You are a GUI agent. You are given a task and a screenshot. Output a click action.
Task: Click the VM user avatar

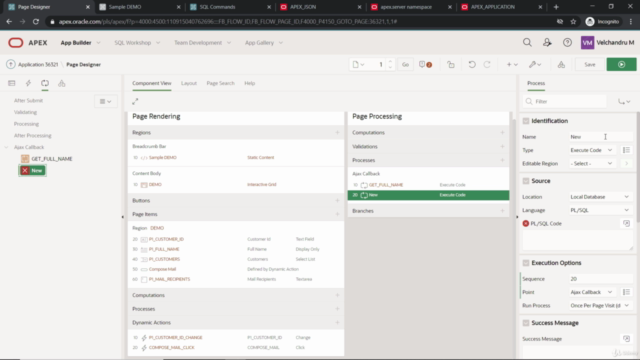[587, 42]
